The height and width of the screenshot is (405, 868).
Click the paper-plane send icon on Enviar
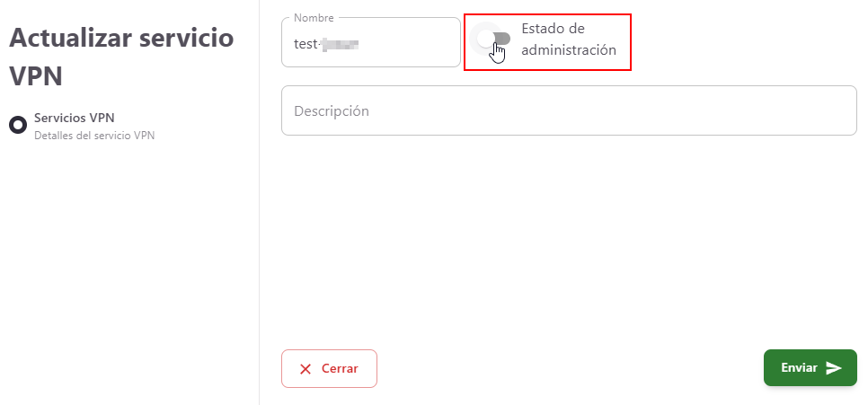[834, 368]
